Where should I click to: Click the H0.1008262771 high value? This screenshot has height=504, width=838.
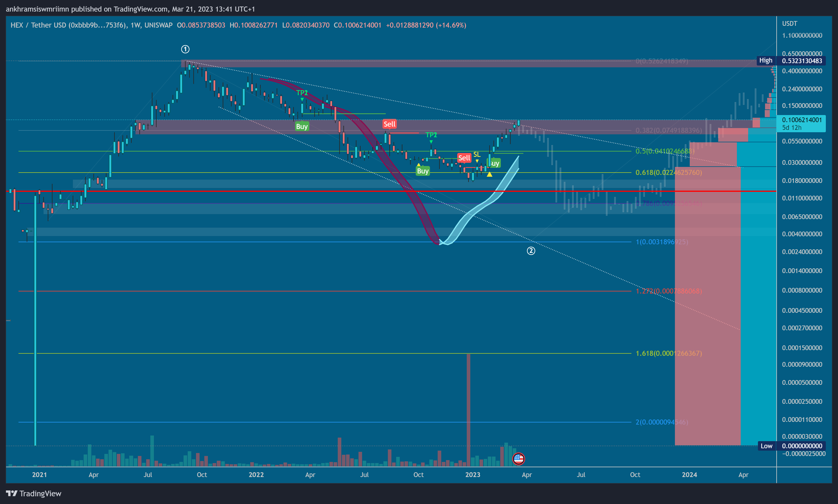[x=254, y=25]
